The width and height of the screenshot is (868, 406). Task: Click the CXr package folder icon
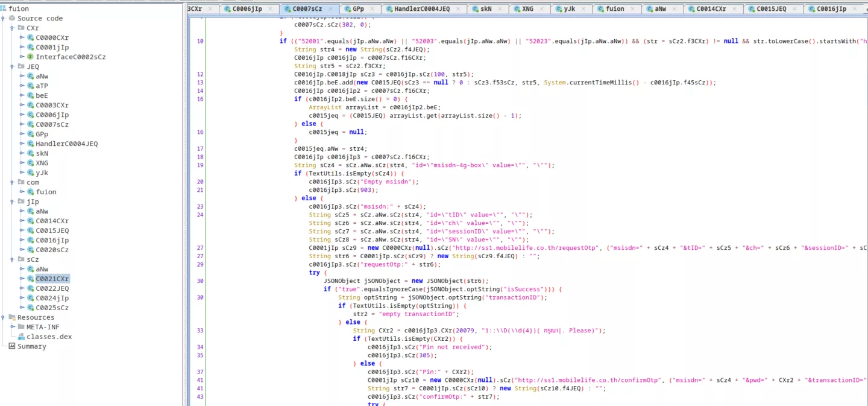click(21, 28)
